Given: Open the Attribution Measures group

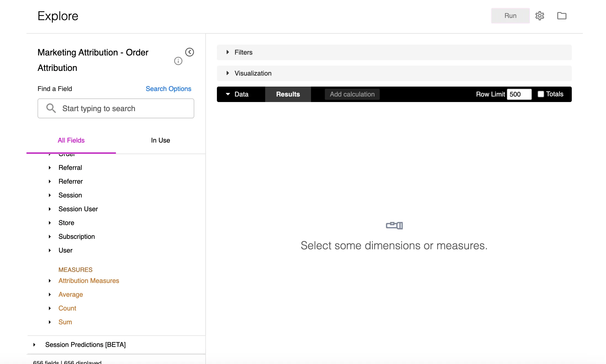Looking at the screenshot, I should coord(89,281).
